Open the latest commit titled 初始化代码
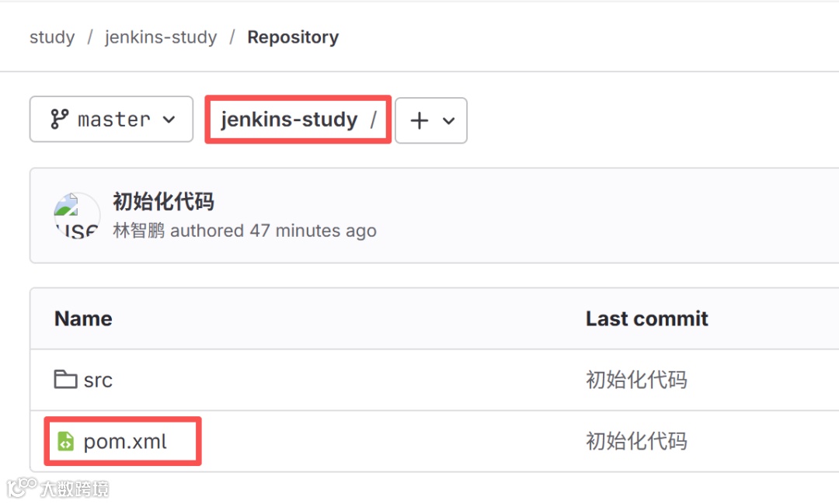 (163, 202)
